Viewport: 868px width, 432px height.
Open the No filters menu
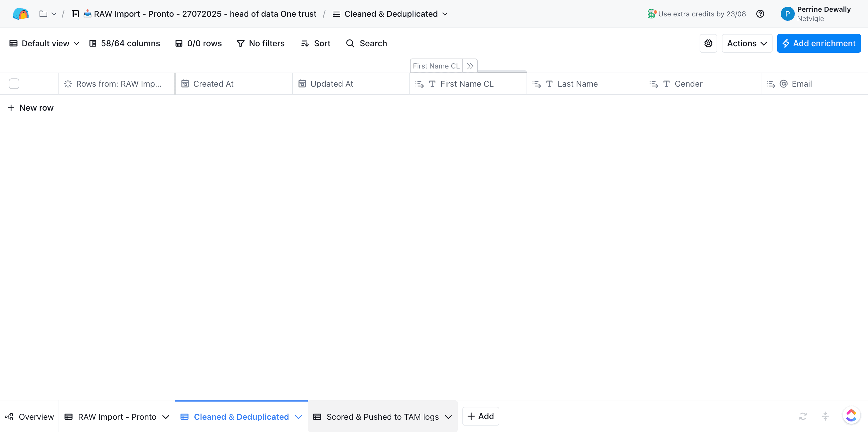[260, 43]
